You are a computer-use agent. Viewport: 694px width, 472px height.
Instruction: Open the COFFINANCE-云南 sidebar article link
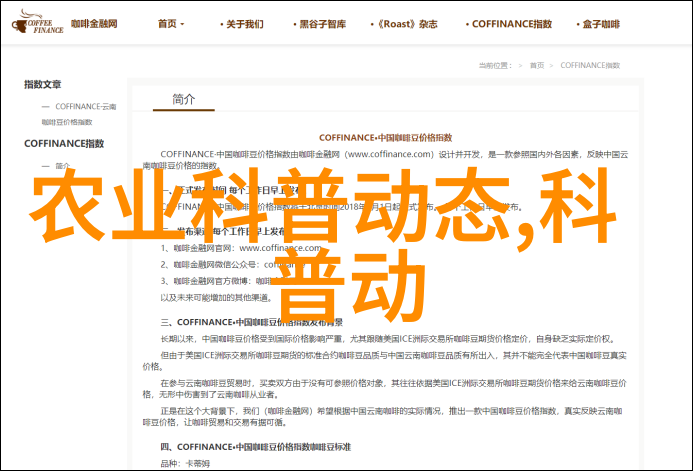pyautogui.click(x=79, y=114)
